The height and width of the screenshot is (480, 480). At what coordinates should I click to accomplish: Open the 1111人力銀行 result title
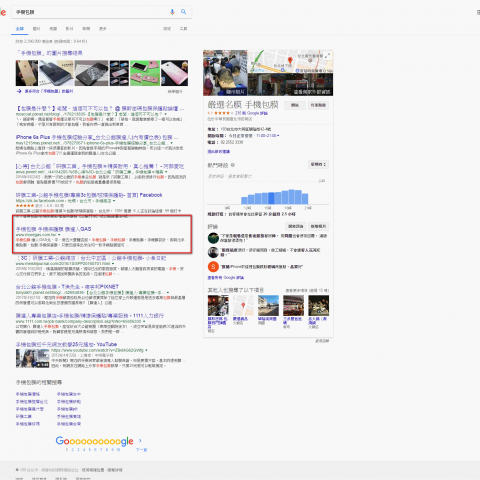click(90, 316)
